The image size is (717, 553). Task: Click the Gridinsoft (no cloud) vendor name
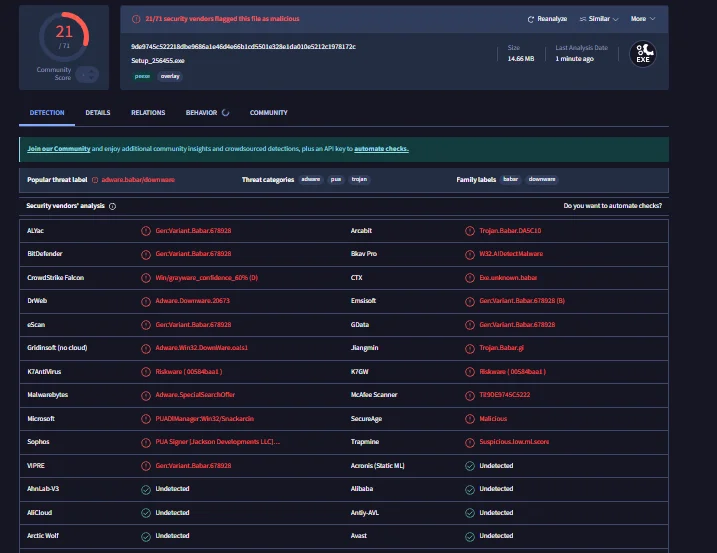[57, 348]
